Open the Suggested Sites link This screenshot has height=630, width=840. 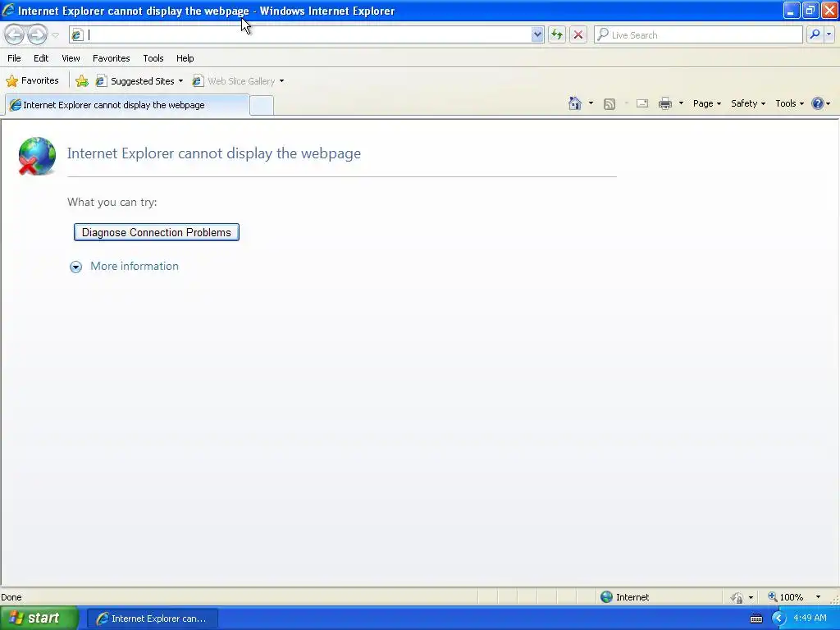pyautogui.click(x=139, y=81)
